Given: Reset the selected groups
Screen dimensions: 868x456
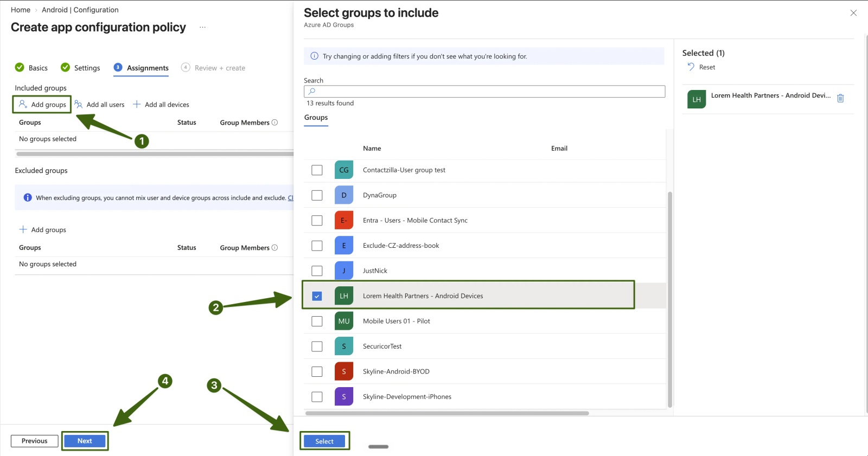Looking at the screenshot, I should pyautogui.click(x=701, y=67).
